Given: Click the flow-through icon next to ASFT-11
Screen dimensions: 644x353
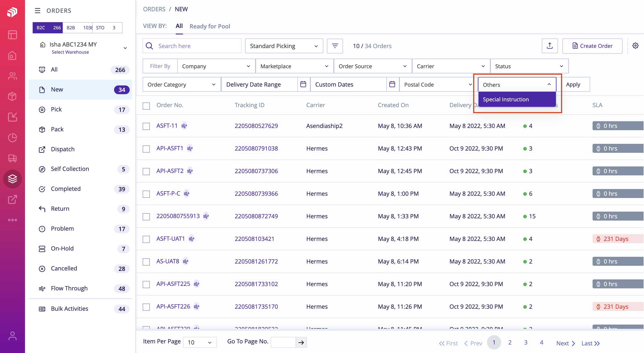Looking at the screenshot, I should pos(185,126).
